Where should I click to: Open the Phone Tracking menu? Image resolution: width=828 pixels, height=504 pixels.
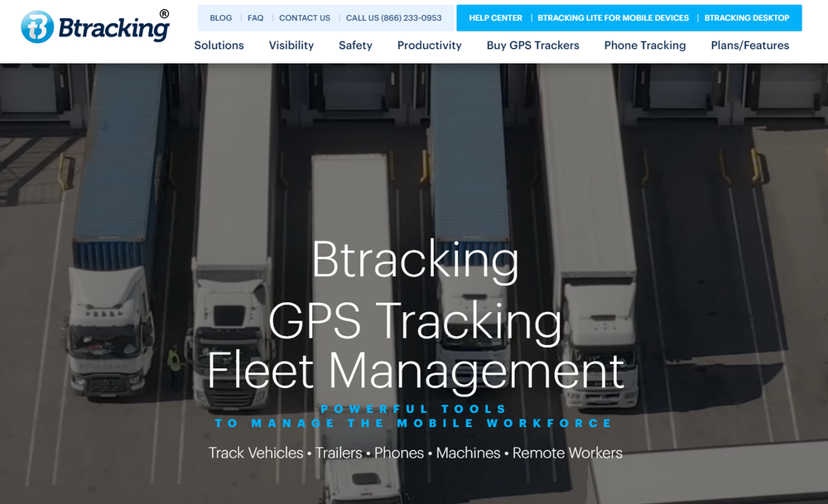(x=645, y=46)
